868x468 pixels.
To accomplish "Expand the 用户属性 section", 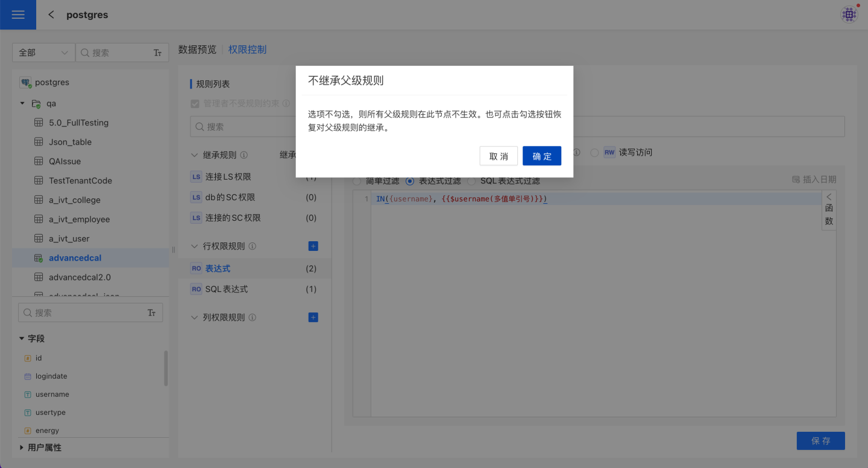I will coord(22,447).
